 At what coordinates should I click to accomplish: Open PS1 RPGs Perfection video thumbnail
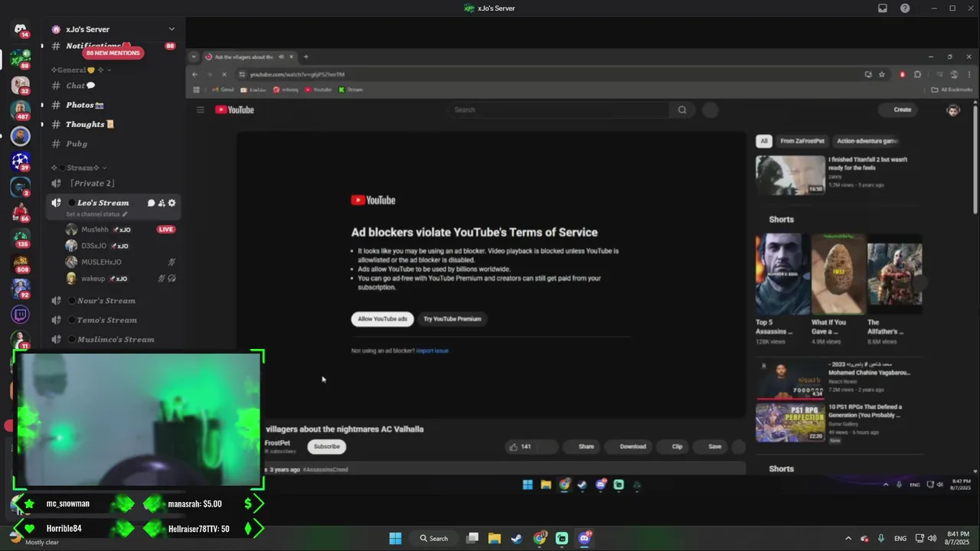pos(790,422)
